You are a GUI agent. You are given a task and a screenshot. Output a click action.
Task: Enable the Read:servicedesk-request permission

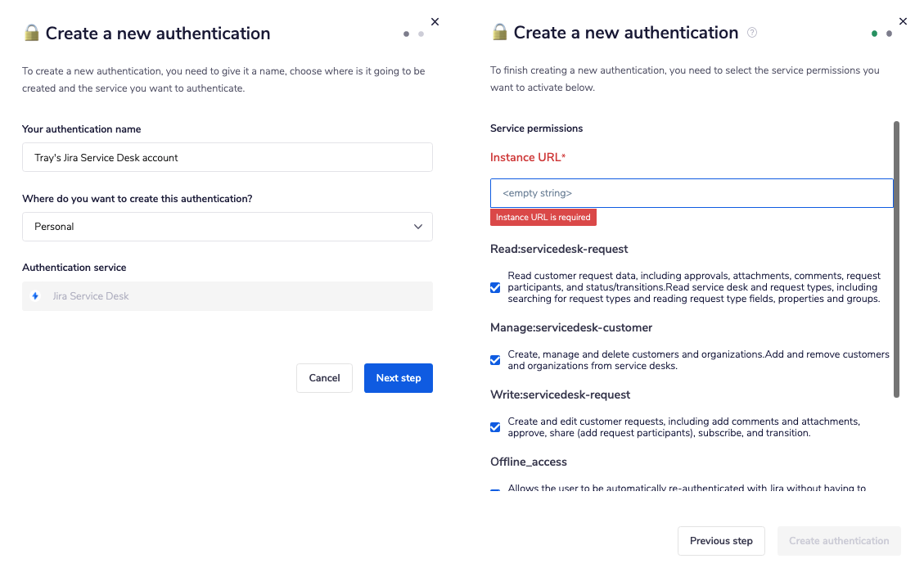(x=494, y=287)
